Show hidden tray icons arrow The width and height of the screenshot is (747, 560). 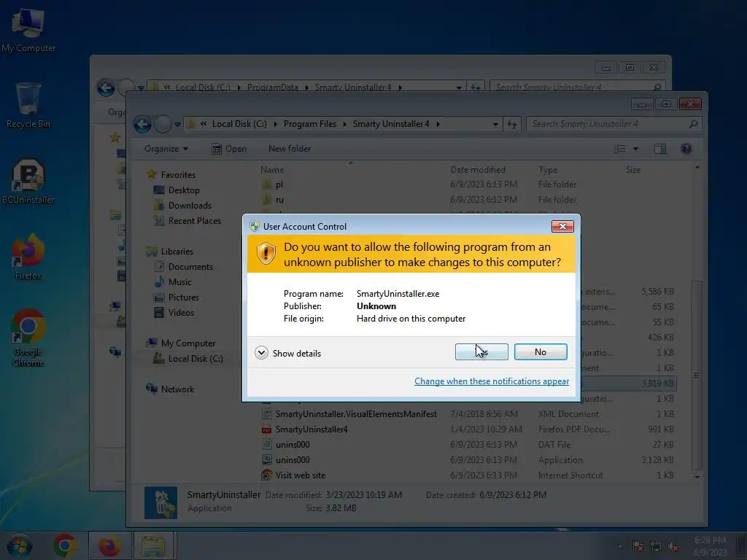coord(620,546)
